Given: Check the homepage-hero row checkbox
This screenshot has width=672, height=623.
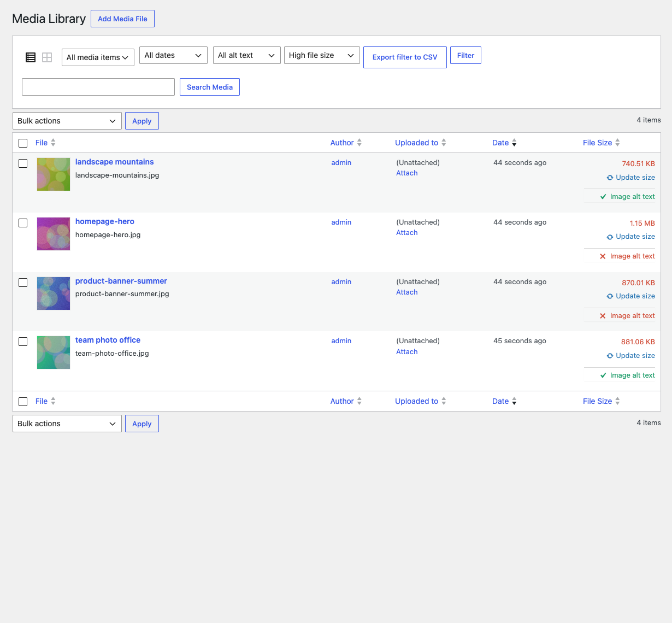Looking at the screenshot, I should coord(23,223).
